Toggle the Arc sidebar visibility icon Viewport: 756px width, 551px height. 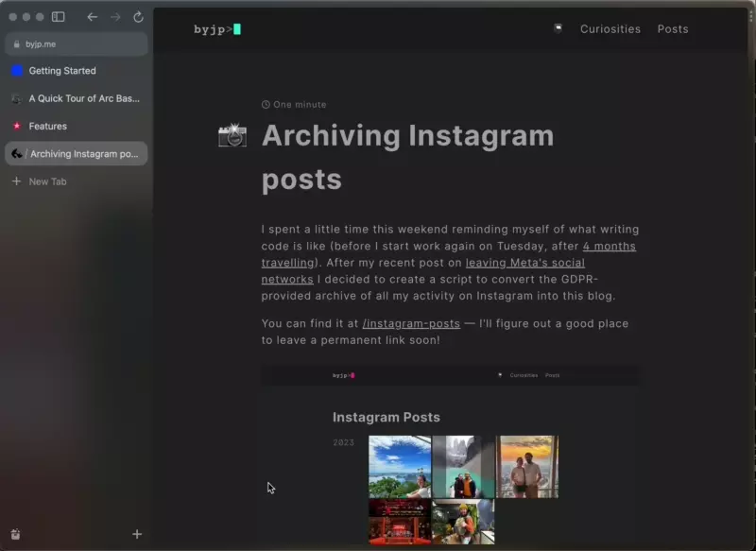(x=59, y=17)
